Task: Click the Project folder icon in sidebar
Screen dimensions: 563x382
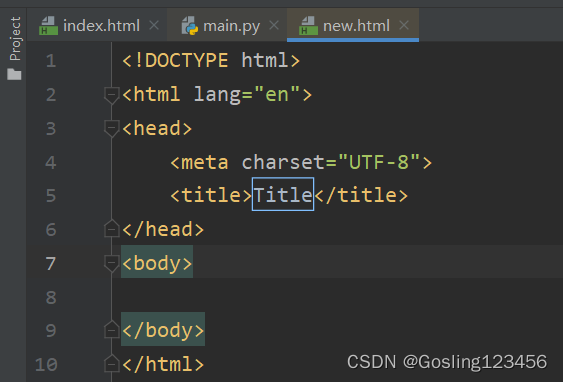Action: coord(14,74)
